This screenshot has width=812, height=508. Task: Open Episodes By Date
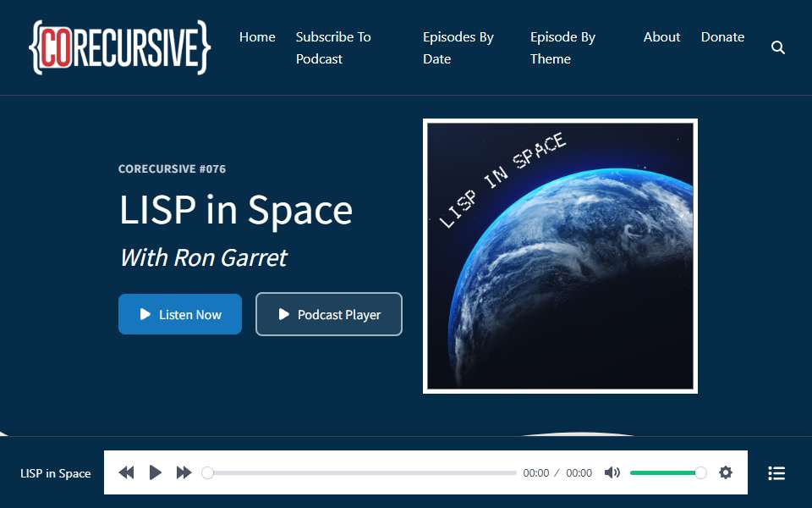click(458, 47)
